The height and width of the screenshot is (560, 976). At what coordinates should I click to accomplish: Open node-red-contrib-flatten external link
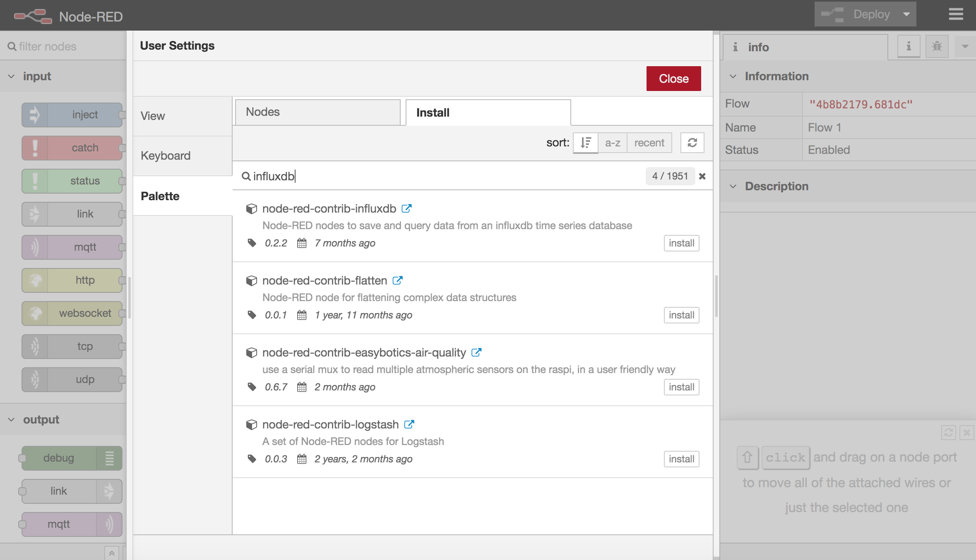click(397, 280)
